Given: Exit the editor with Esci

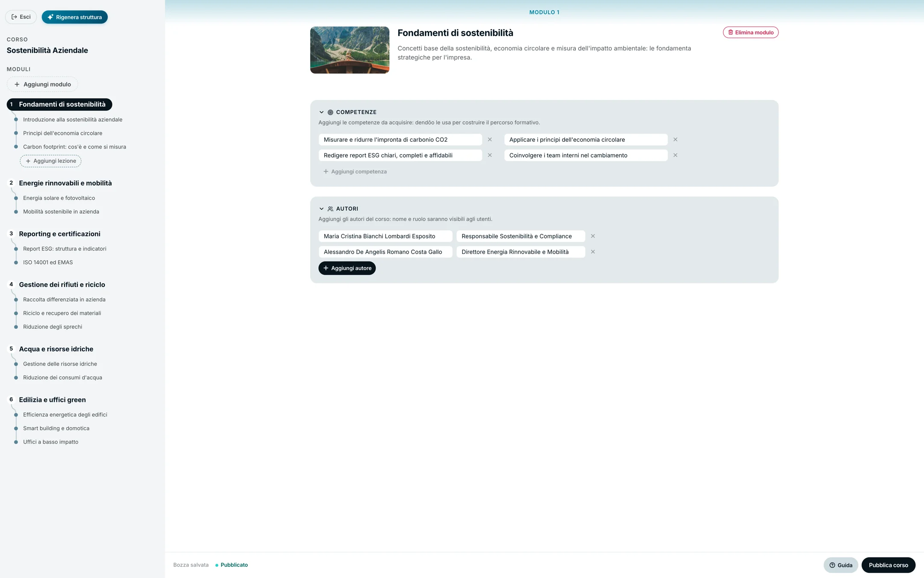Looking at the screenshot, I should [x=21, y=17].
